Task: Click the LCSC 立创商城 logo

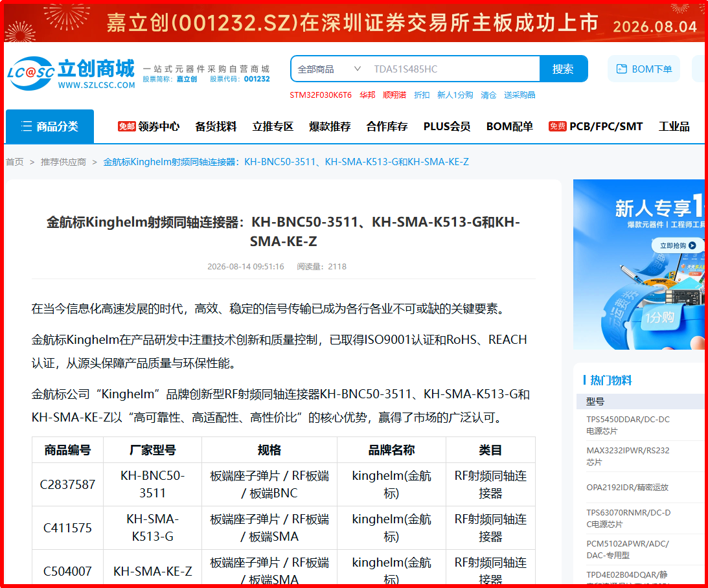Action: click(x=71, y=74)
